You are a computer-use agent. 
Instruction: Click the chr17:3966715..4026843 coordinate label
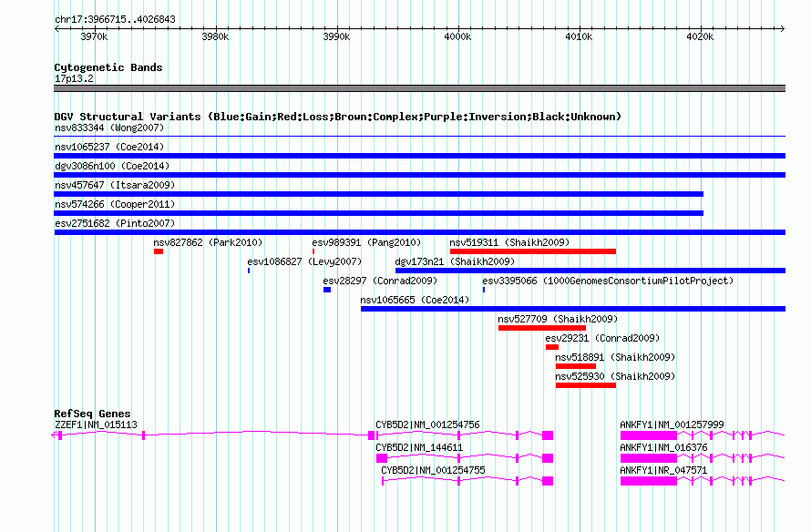(116, 19)
